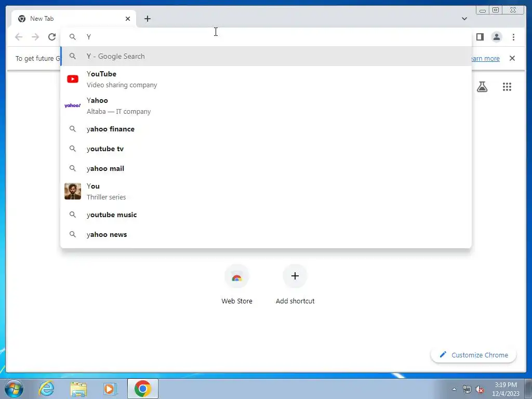Open Windows Explorer from taskbar
Viewport: 532px width, 399px height.
point(78,389)
